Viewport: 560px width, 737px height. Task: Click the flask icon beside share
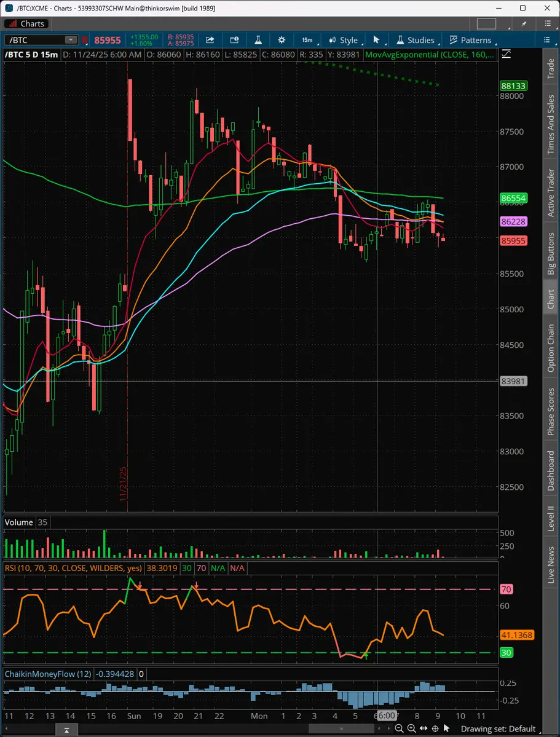(x=258, y=40)
